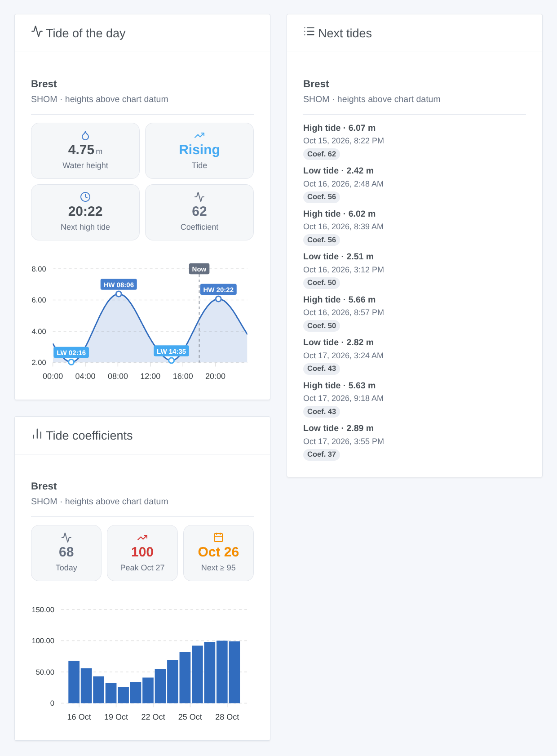Click the activity icon beside Tide of the day
Viewport: 557px width, 756px height.
(37, 31)
